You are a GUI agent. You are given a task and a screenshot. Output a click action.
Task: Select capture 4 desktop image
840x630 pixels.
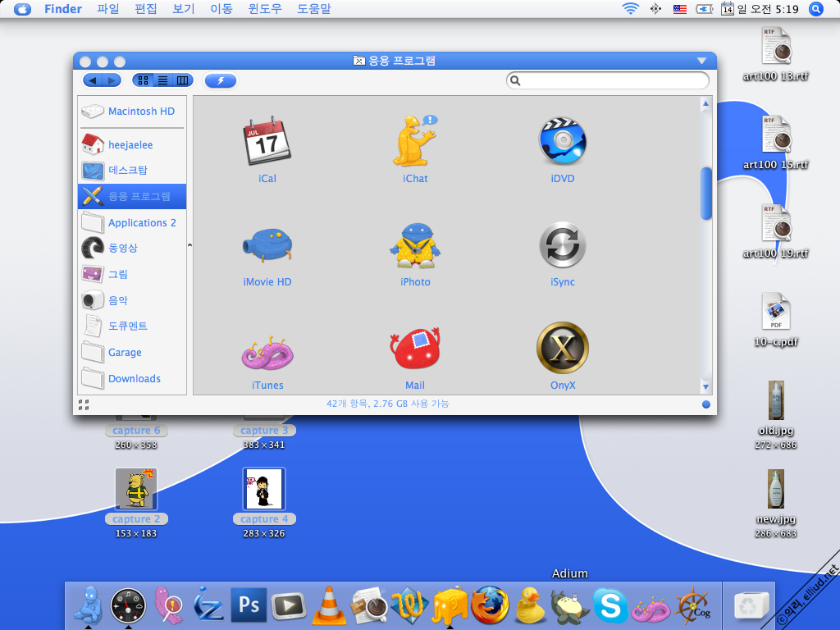(263, 489)
